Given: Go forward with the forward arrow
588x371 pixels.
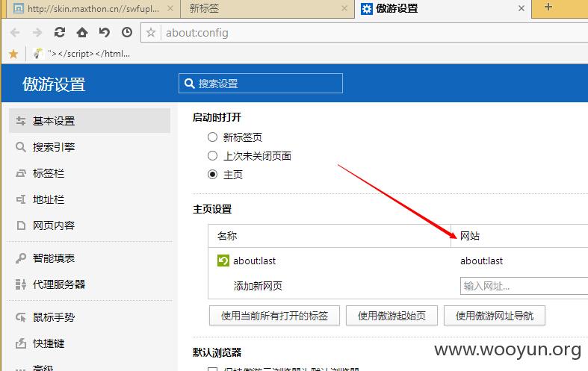Looking at the screenshot, I should coord(37,33).
